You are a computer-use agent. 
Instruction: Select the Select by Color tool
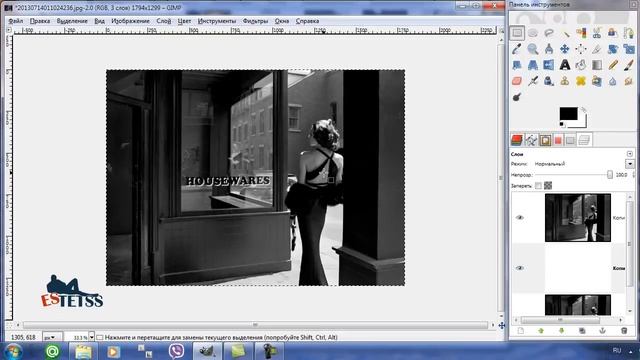(581, 33)
